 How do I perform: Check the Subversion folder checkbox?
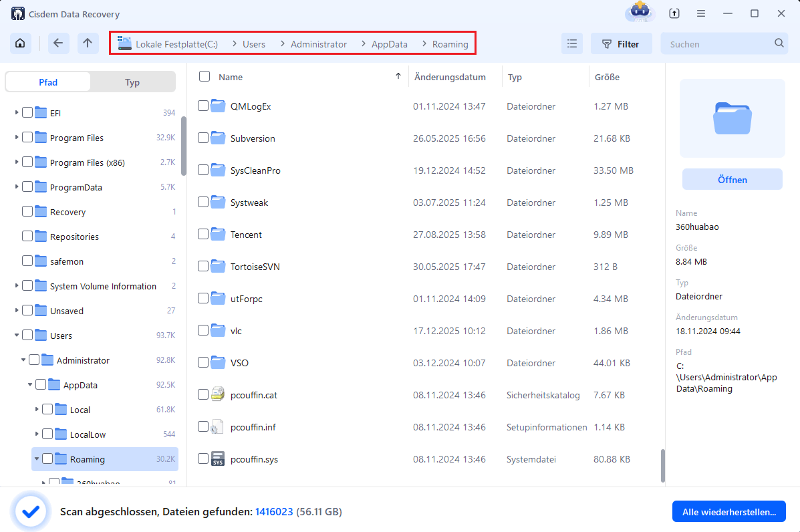[203, 138]
